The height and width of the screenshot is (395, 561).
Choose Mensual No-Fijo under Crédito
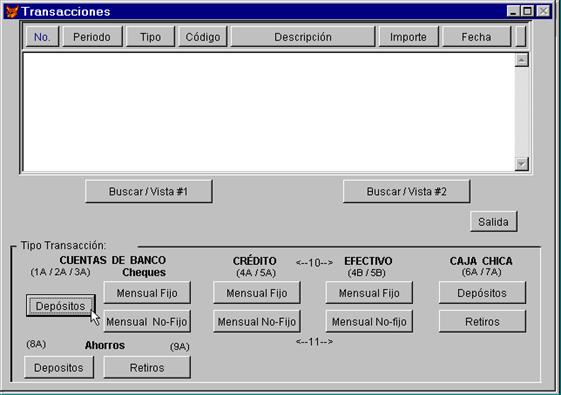pos(257,322)
